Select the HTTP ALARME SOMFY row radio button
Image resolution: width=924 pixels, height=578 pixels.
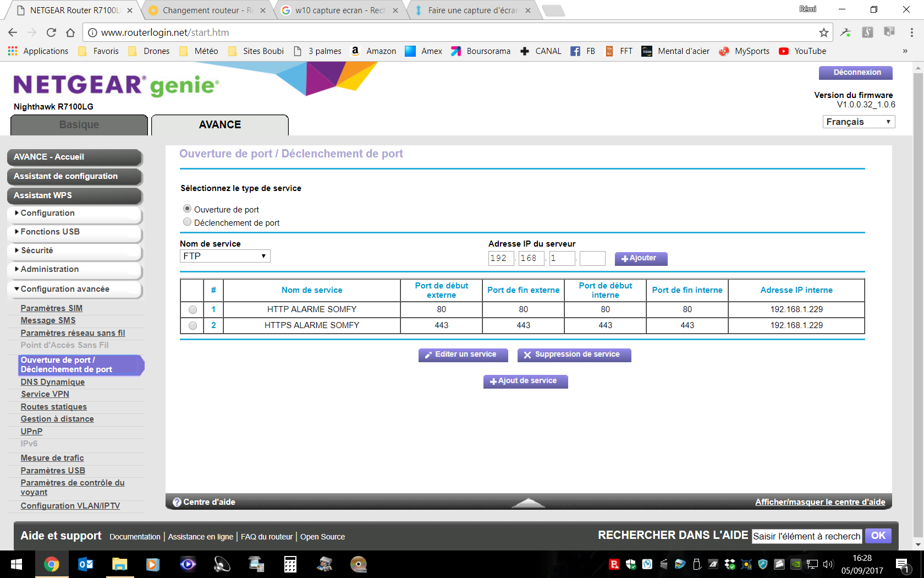(193, 310)
